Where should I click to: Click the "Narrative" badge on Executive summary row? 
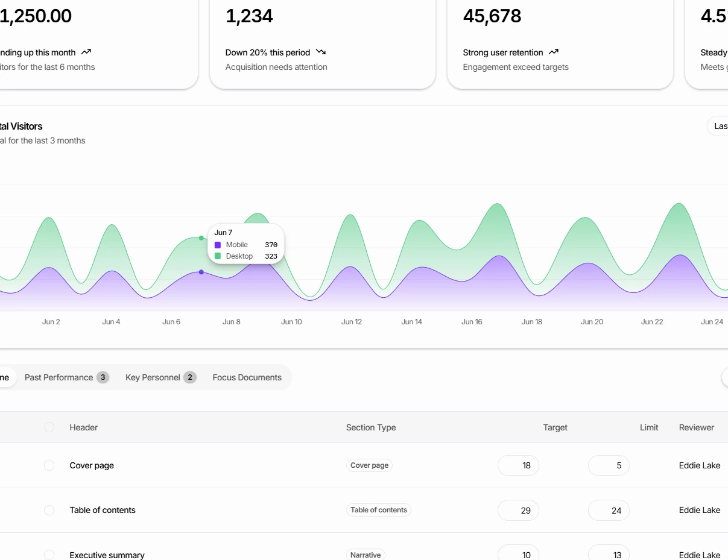coord(366,554)
